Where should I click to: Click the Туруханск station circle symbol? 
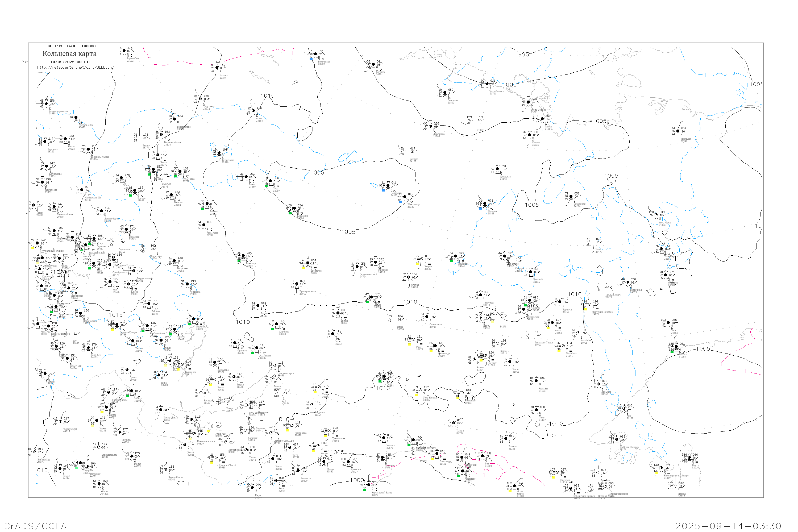pos(201,99)
